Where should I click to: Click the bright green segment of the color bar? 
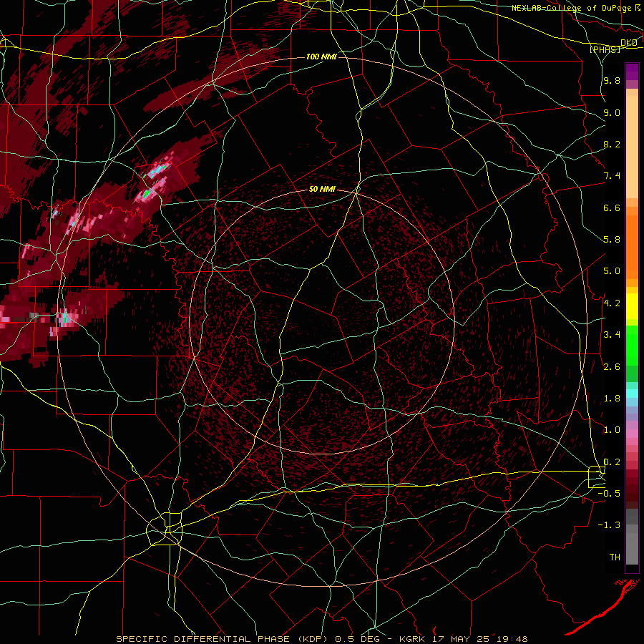click(632, 345)
